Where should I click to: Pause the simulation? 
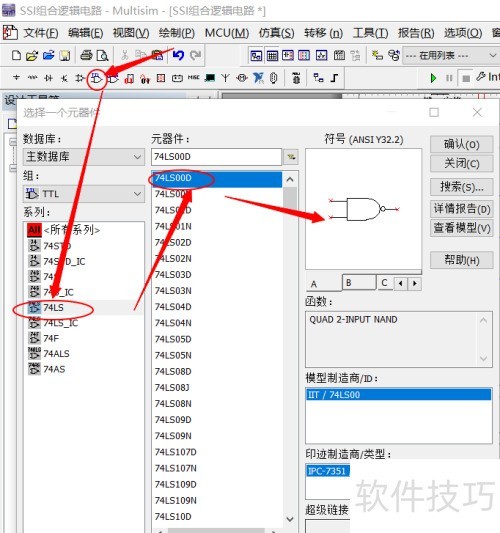coord(449,79)
